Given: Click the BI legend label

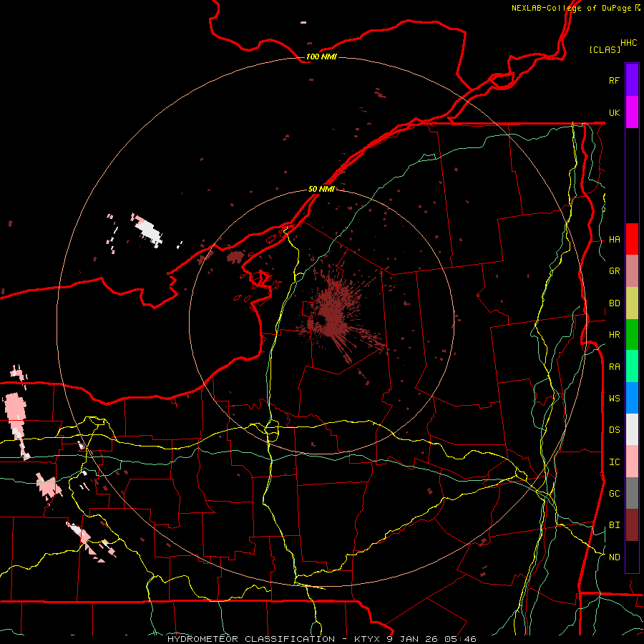Looking at the screenshot, I should tap(614, 525).
